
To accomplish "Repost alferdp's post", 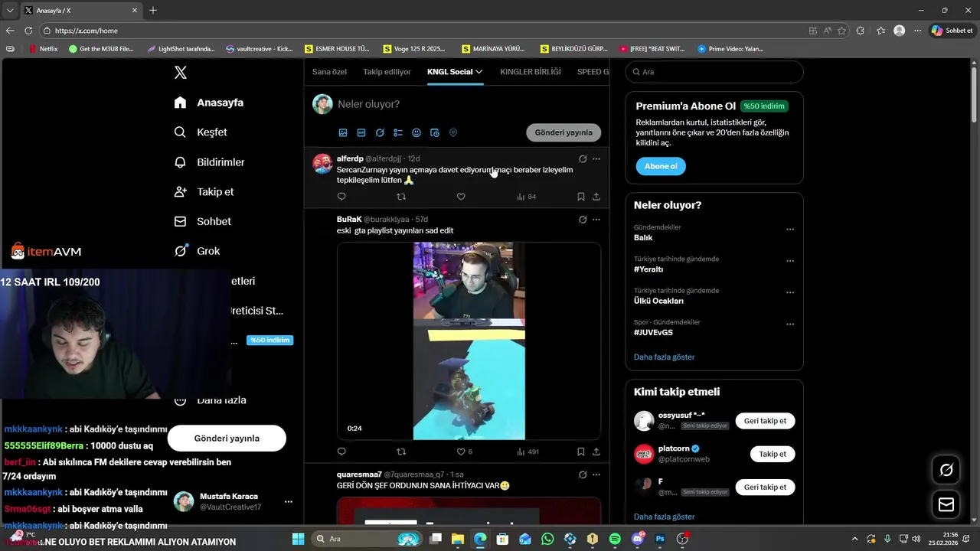I will click(x=401, y=197).
